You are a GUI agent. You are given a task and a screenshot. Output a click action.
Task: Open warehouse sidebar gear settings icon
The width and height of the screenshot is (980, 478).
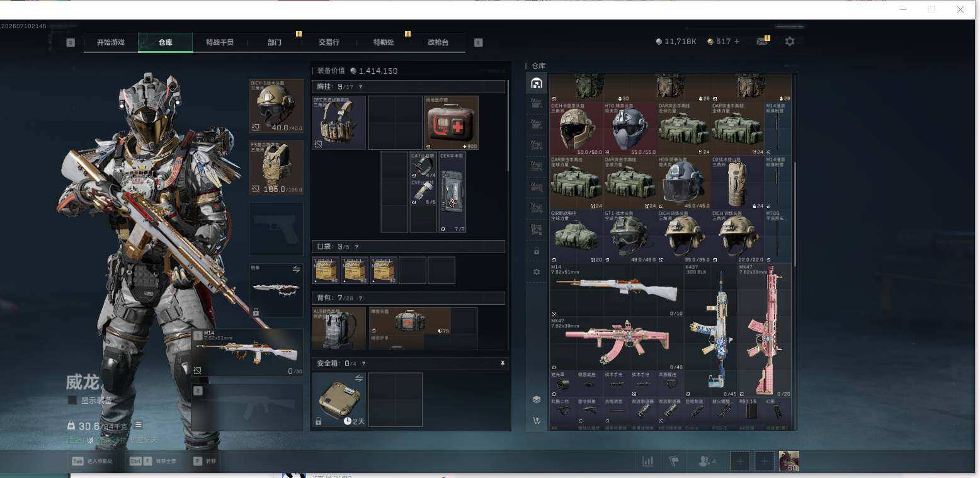point(537,272)
